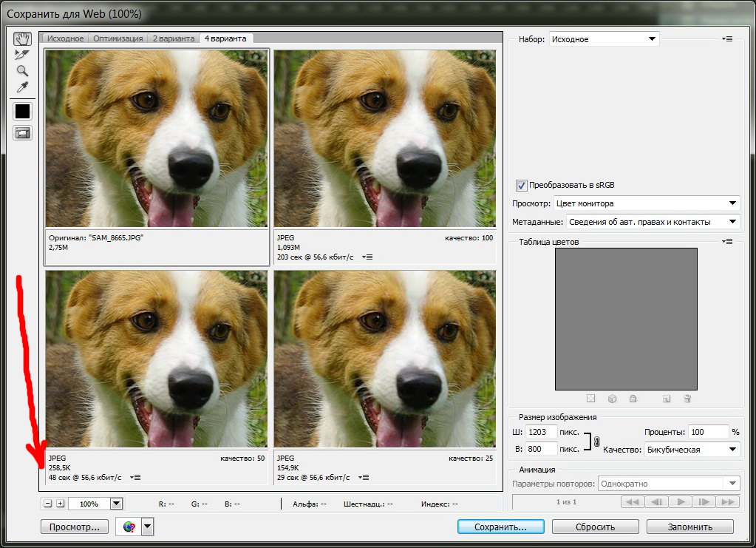
Task: Select the Slice Select tool
Action: point(22,54)
